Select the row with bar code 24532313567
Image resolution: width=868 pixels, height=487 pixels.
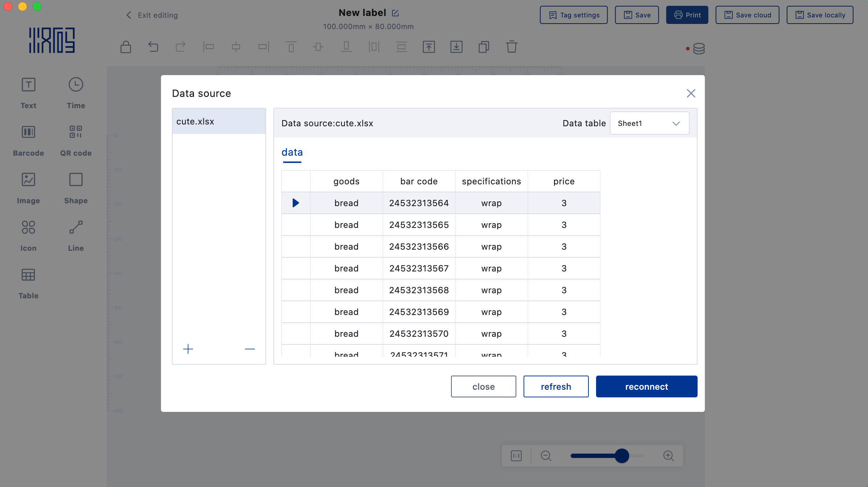419,269
